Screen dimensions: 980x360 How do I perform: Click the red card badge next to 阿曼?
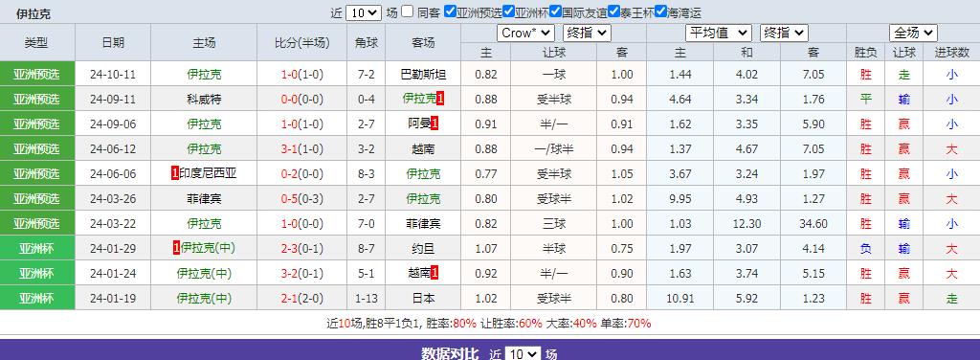434,124
